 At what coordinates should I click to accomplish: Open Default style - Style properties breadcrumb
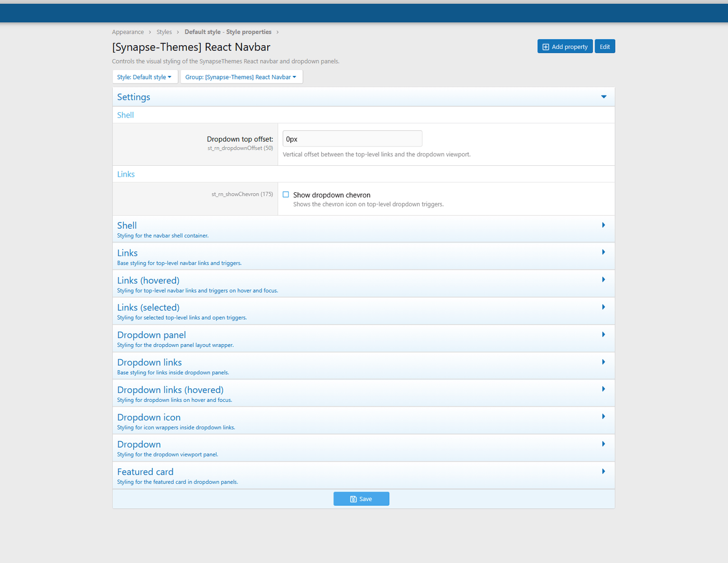point(228,32)
